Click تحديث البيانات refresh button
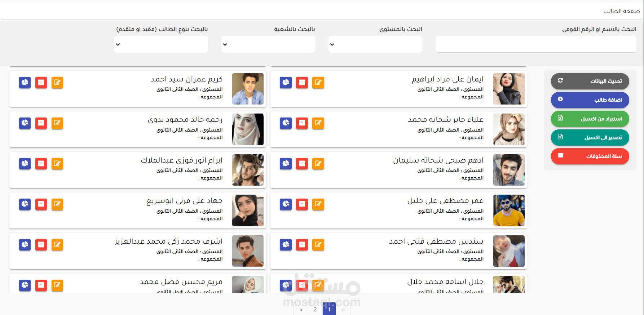 click(x=590, y=81)
